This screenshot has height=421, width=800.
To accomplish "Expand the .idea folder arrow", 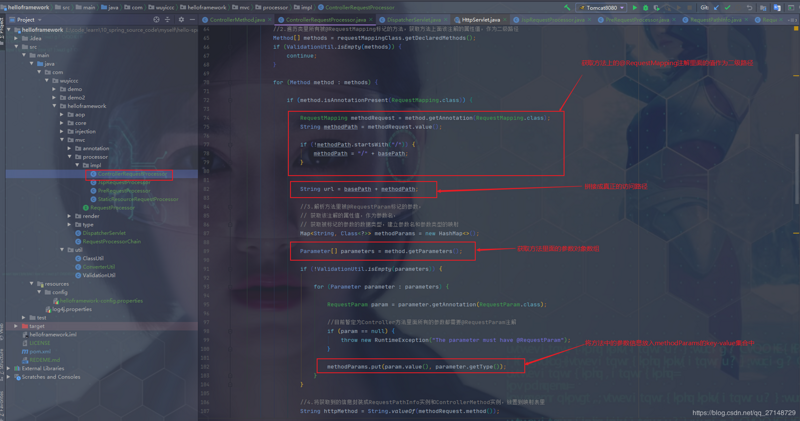I will pos(17,38).
